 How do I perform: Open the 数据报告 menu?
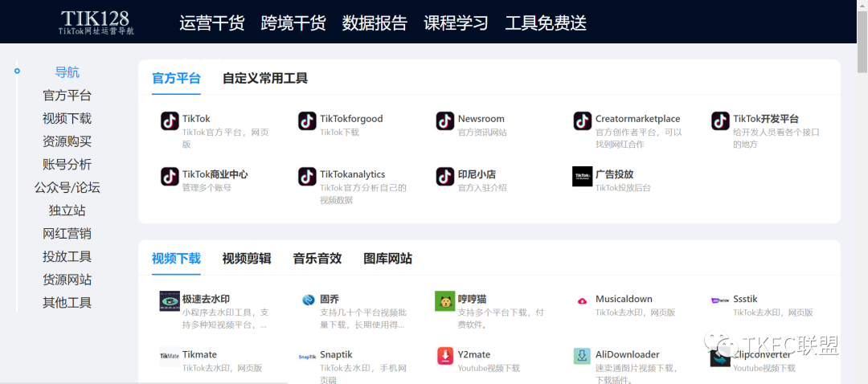(375, 23)
